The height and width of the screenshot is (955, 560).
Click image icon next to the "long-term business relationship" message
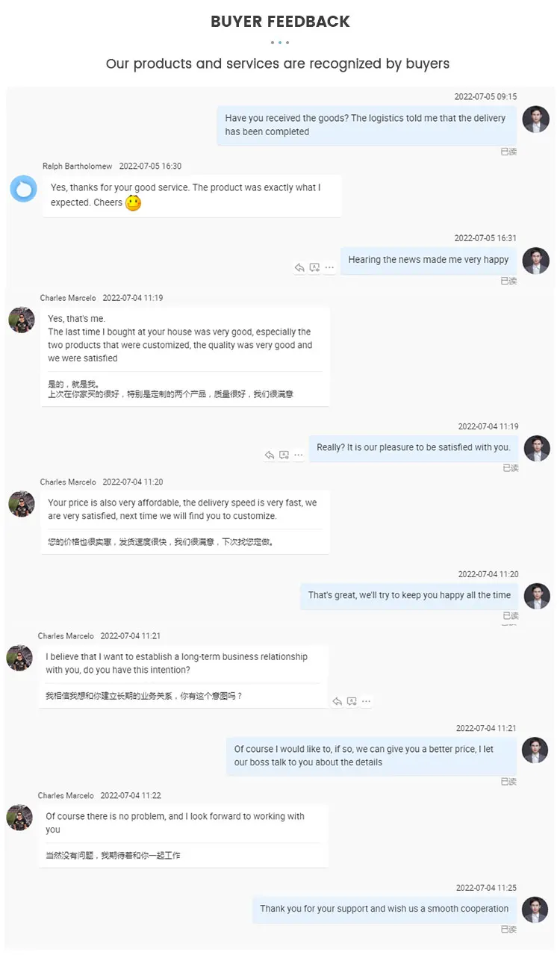tap(352, 702)
